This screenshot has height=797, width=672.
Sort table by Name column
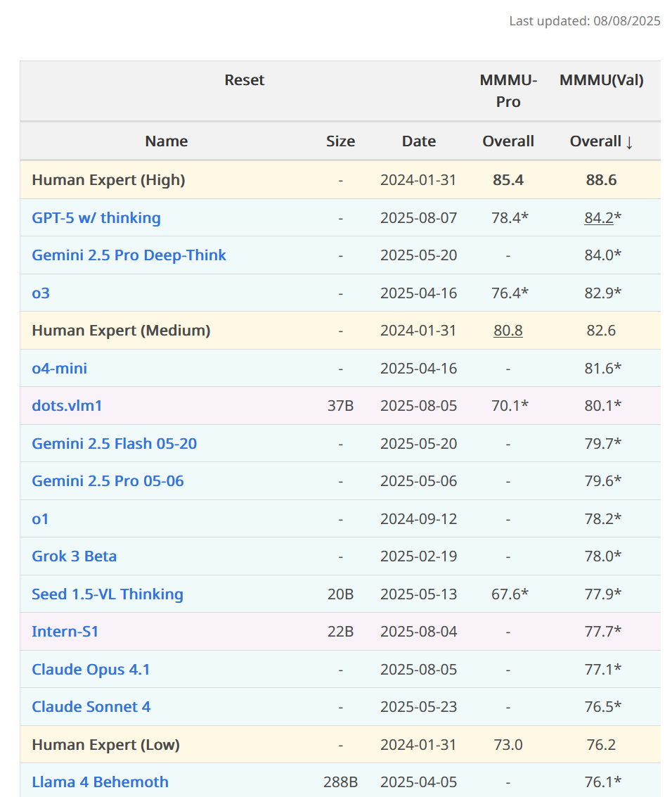(166, 141)
